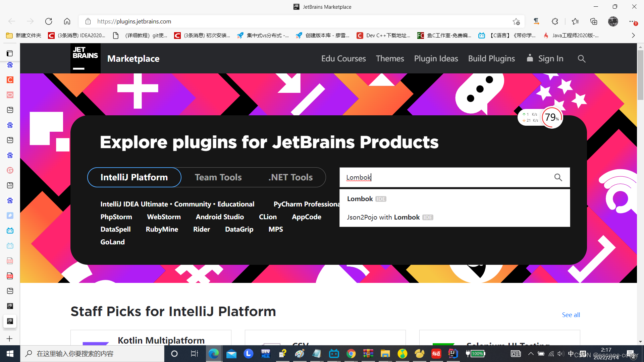Click the search button inside plugin search box
The width and height of the screenshot is (644, 362).
pos(558,177)
